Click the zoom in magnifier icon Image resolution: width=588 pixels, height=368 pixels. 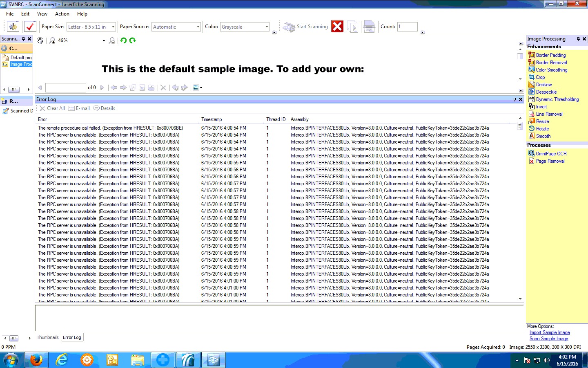(52, 40)
